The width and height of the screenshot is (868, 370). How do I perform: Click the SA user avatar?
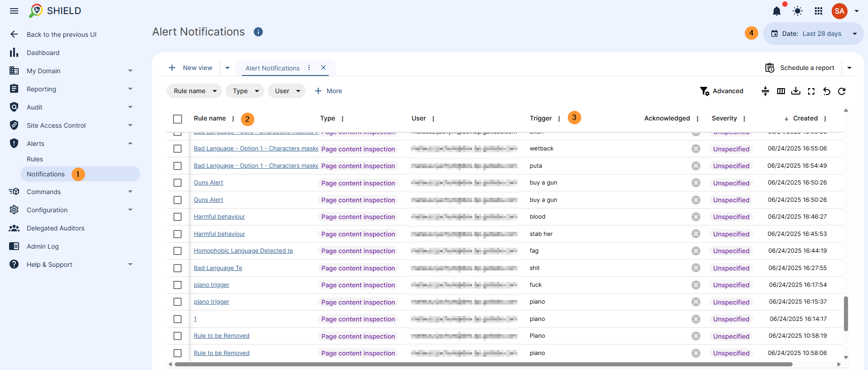click(x=839, y=11)
